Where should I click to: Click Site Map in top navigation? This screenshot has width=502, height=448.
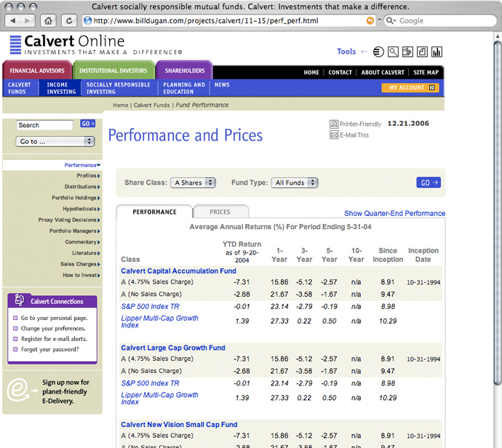(x=426, y=72)
